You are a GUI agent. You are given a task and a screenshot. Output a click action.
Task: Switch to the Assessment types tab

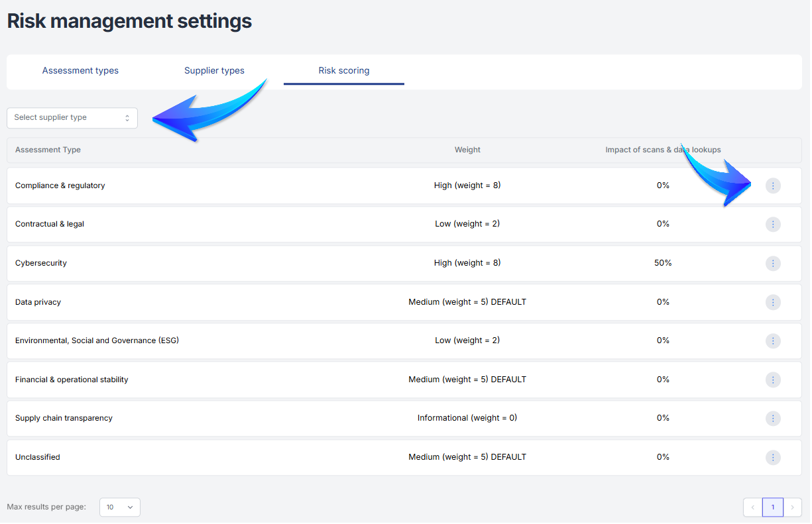click(x=80, y=71)
